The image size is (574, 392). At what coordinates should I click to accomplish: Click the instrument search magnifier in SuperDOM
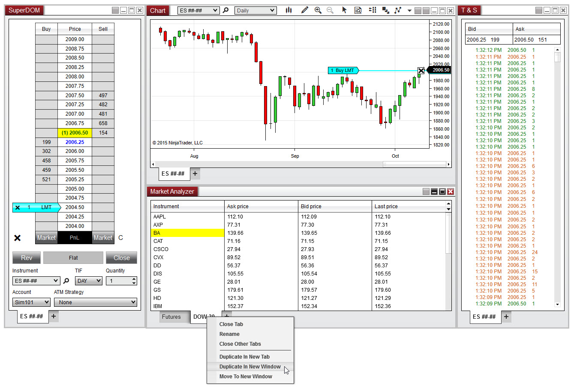66,281
